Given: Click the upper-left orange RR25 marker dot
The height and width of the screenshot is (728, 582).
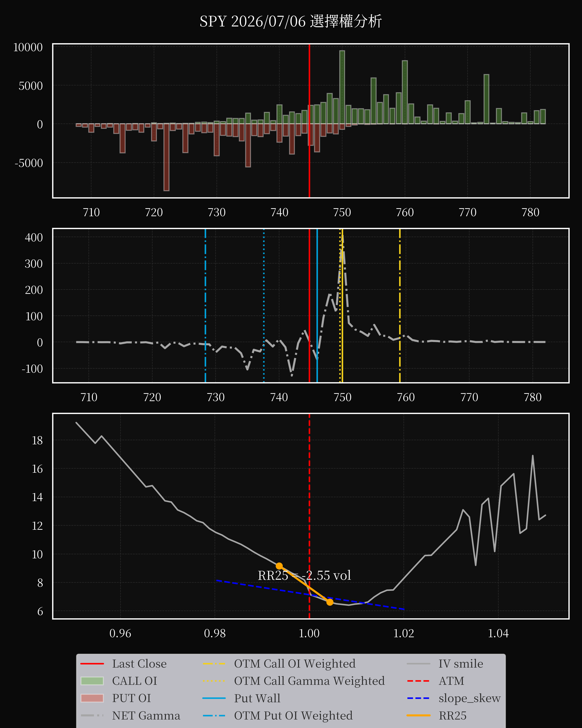Looking at the screenshot, I should click(279, 566).
